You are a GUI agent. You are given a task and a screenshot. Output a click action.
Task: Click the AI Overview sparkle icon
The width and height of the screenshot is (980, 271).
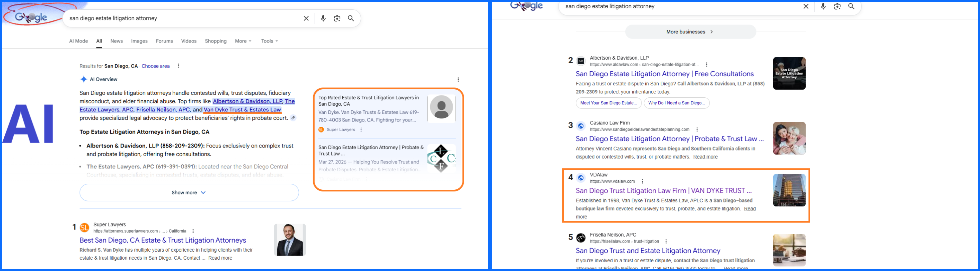click(x=83, y=79)
